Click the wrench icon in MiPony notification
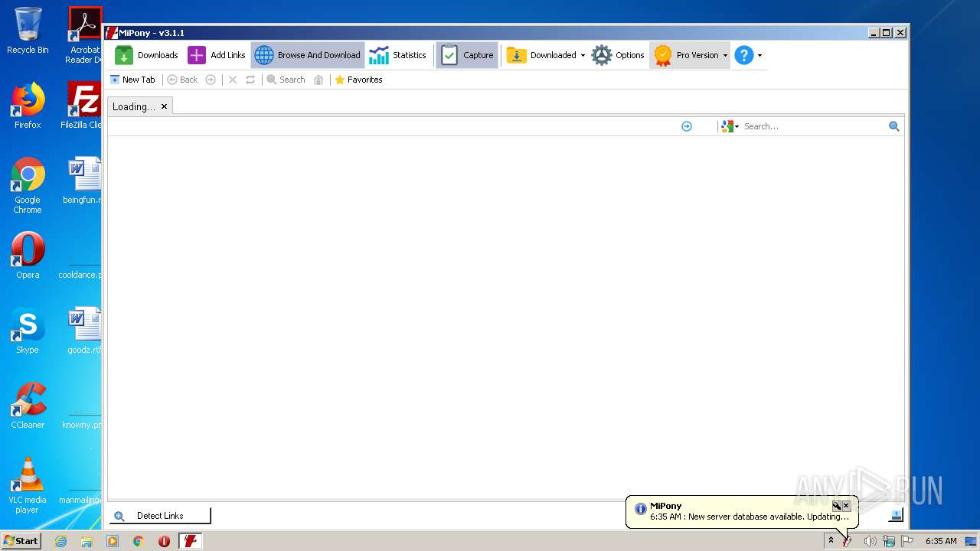 837,506
